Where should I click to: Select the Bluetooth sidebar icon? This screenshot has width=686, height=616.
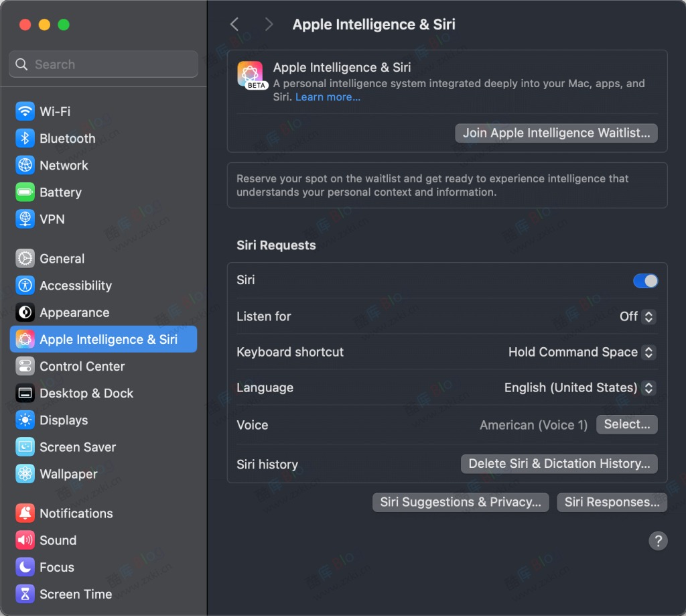[67, 138]
